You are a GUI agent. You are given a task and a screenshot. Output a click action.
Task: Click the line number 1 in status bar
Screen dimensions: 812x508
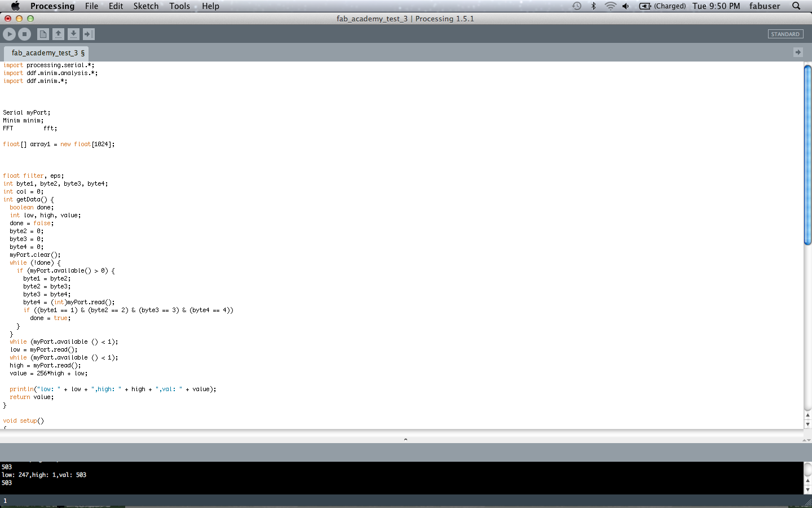click(x=5, y=501)
